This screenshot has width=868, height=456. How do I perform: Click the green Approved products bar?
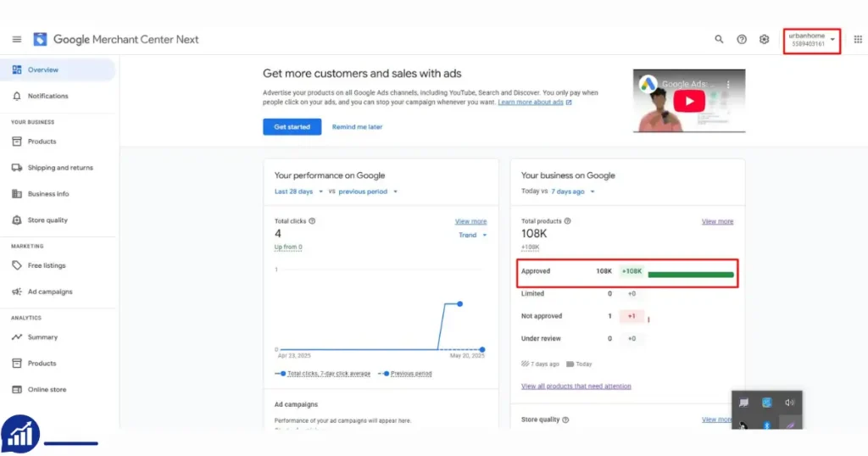click(690, 275)
